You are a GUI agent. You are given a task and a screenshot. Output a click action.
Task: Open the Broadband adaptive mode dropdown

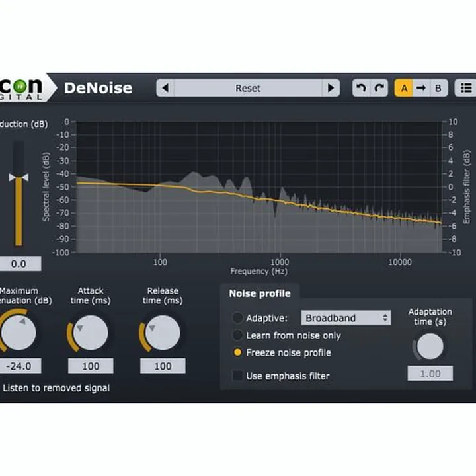tap(346, 318)
